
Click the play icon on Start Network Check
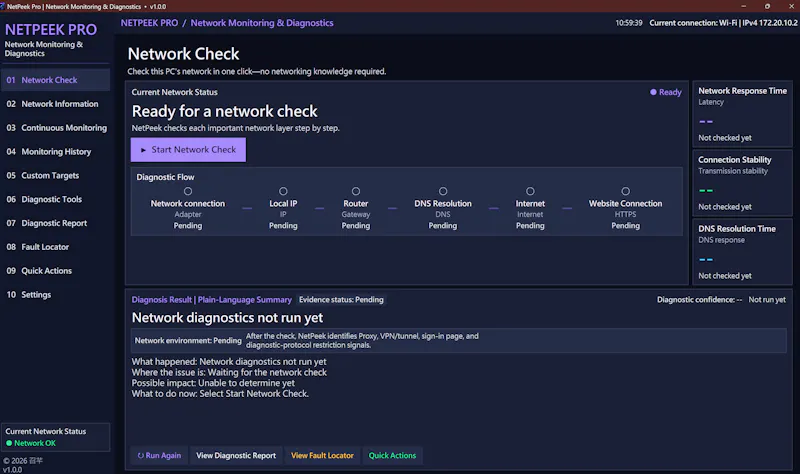click(143, 150)
